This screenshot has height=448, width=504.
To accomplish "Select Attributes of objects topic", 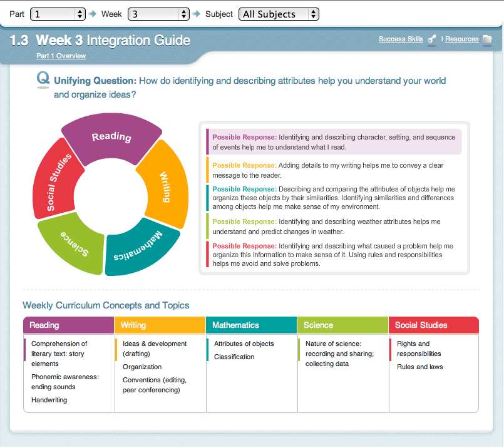I will (x=244, y=344).
